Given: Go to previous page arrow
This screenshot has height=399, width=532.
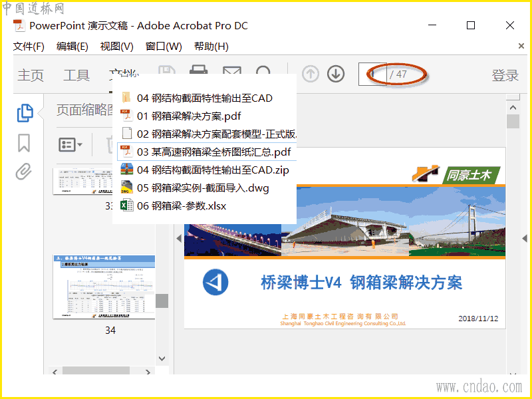Looking at the screenshot, I should [311, 74].
